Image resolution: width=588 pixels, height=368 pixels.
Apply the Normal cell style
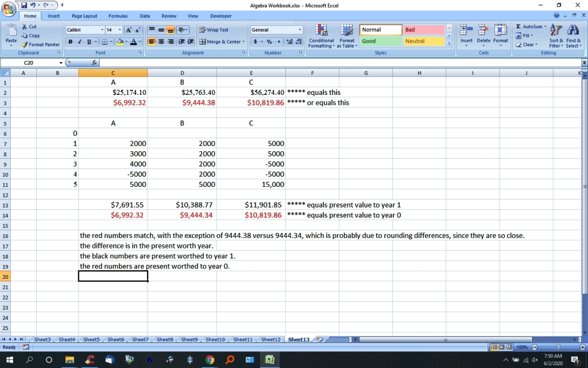tap(381, 30)
